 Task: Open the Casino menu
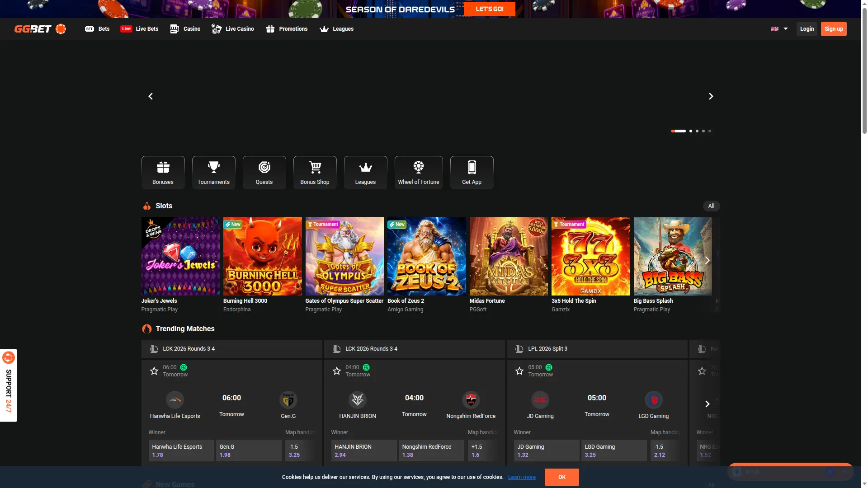point(185,29)
